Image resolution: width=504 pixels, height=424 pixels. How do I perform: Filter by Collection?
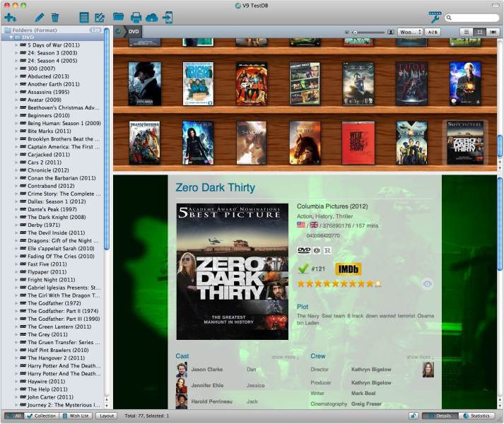click(x=42, y=416)
